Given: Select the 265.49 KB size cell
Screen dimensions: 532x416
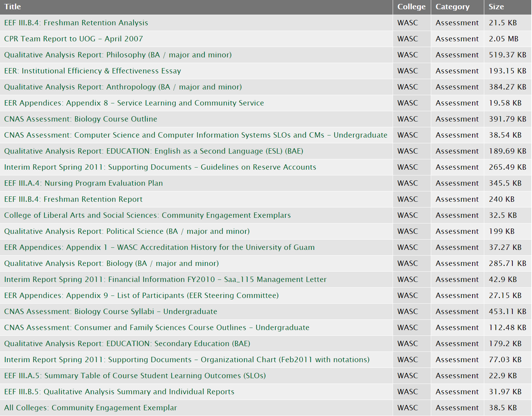Looking at the screenshot, I should tap(507, 167).
